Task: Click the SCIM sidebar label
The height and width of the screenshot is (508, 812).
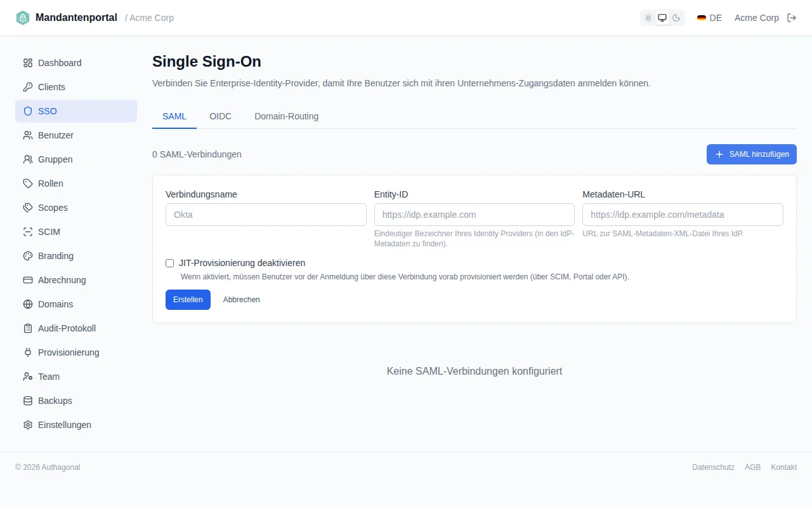Action: [49, 232]
